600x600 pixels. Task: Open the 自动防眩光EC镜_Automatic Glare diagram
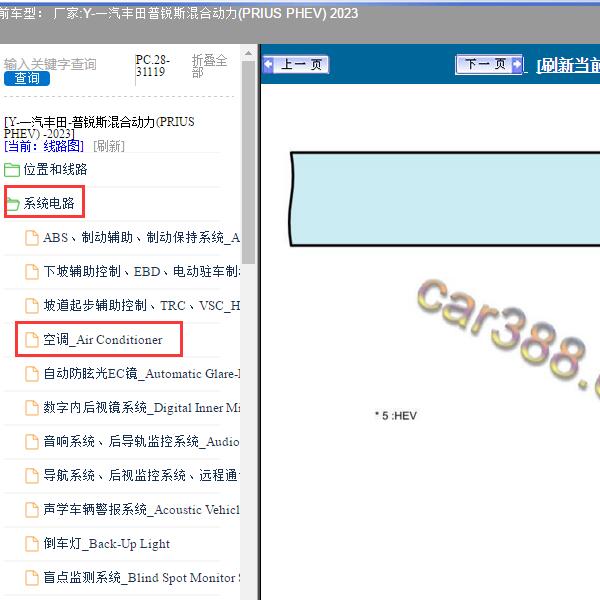142,373
